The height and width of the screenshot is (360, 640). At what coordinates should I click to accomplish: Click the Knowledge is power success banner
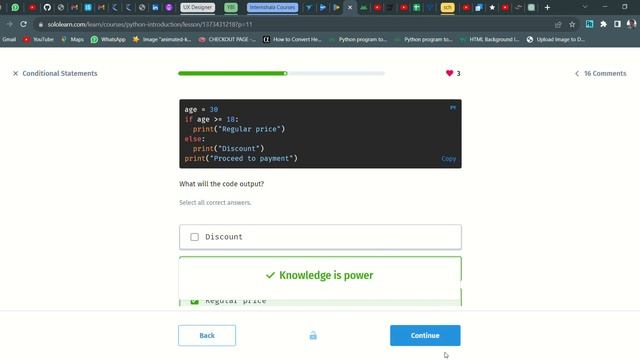point(320,276)
